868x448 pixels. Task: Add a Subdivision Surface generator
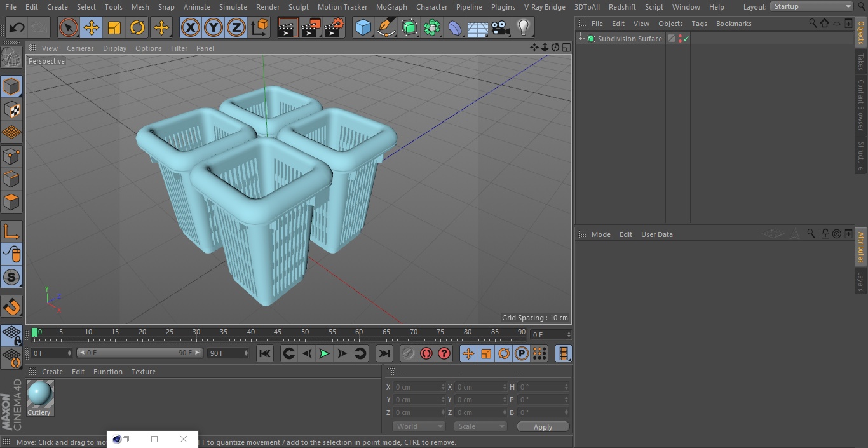(x=409, y=28)
